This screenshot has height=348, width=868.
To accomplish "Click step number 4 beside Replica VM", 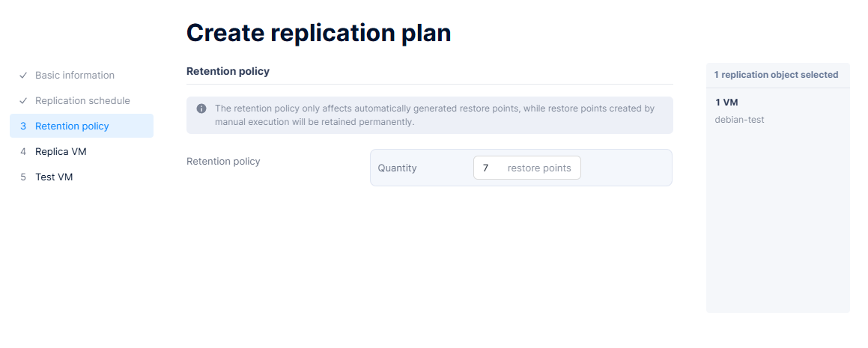I will 23,152.
